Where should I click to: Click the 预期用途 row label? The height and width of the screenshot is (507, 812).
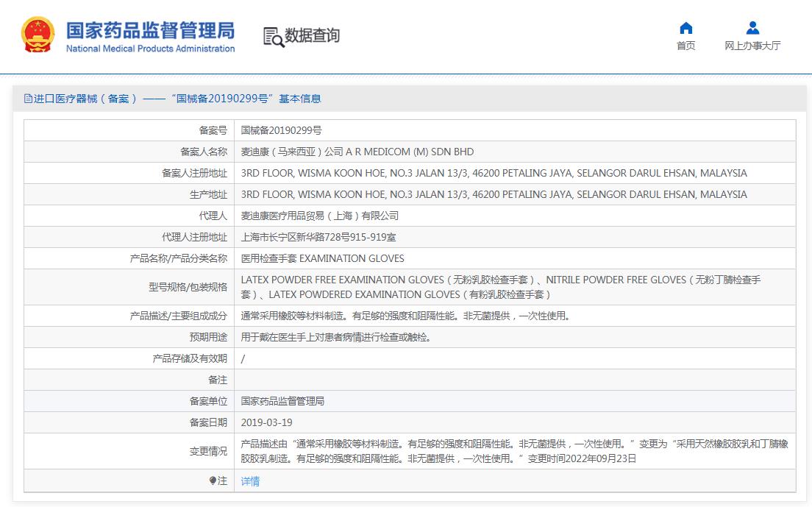[x=208, y=337]
